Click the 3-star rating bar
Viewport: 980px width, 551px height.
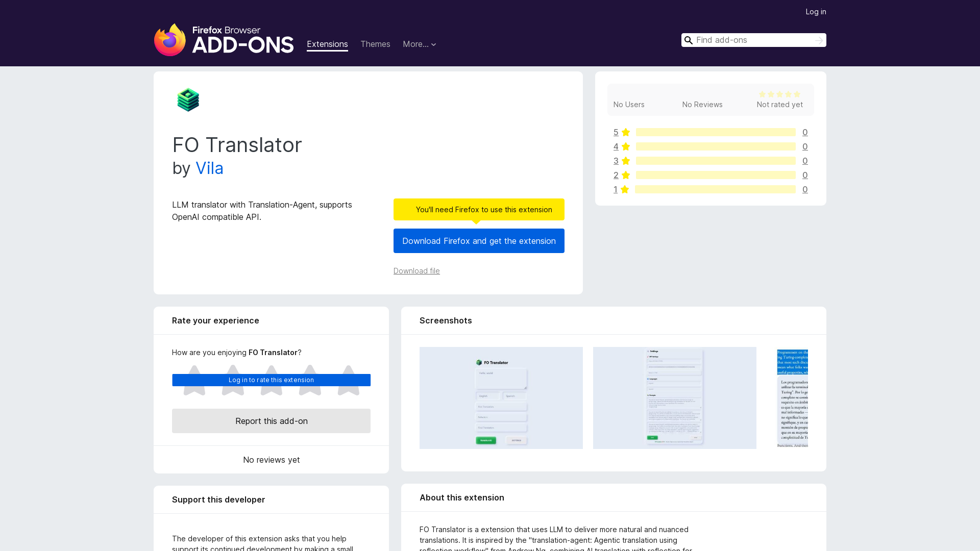pos(716,161)
